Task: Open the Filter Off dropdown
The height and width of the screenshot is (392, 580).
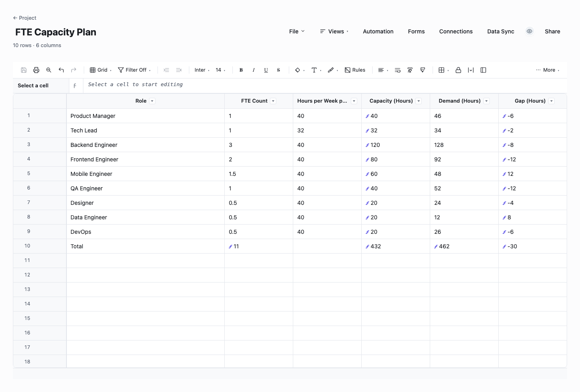Action: pos(135,70)
